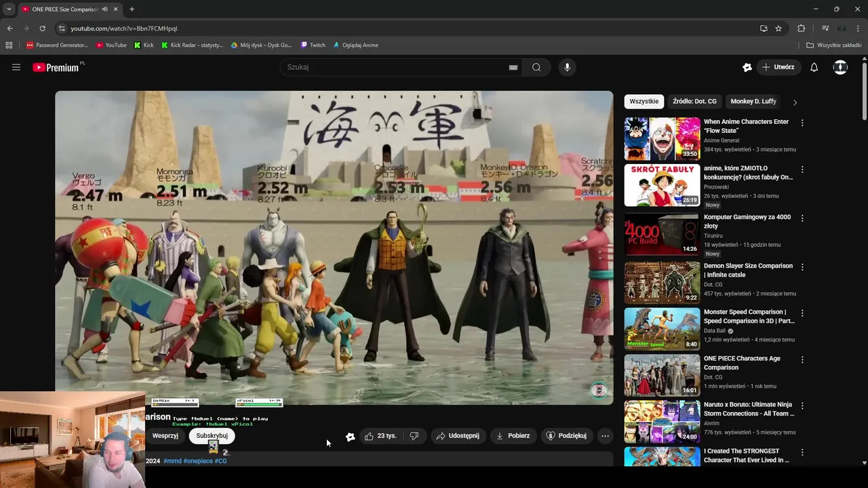Image resolution: width=868 pixels, height=488 pixels.
Task: Open options for anime, które ZMIOTŁO video
Action: pos(802,169)
